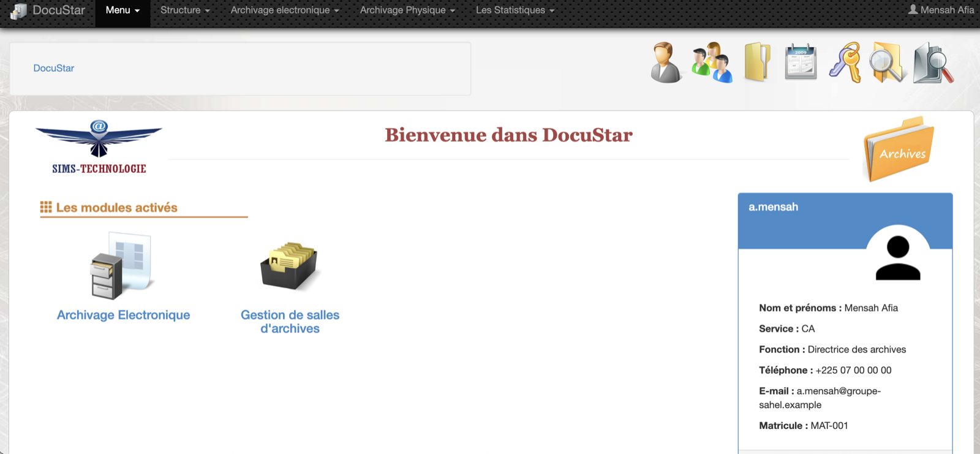980x454 pixels.
Task: Click the document search magnifier icon
Action: tap(933, 62)
